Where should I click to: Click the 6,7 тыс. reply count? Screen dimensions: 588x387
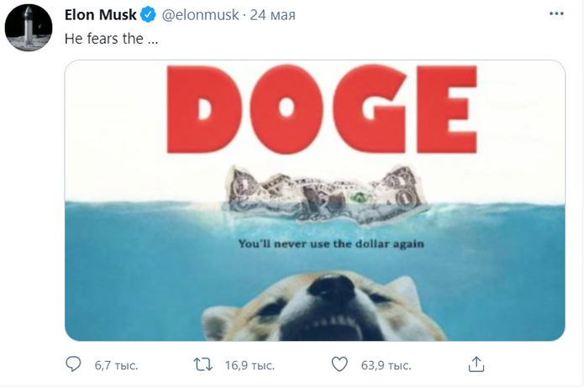point(115,365)
